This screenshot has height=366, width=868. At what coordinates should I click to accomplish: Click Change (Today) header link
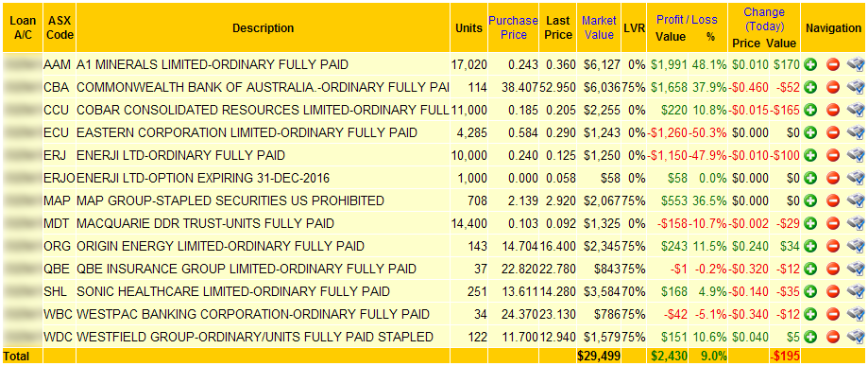764,20
